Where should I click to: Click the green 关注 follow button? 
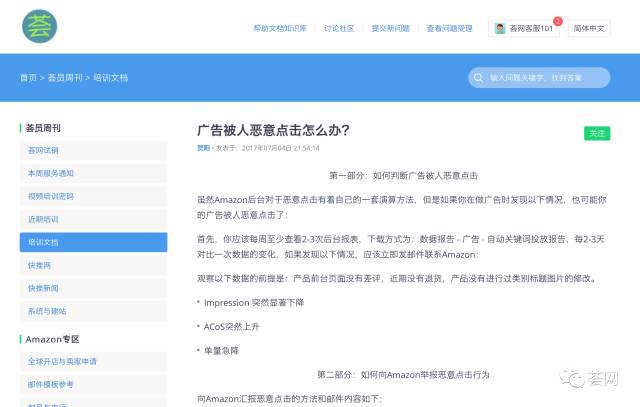tap(597, 133)
